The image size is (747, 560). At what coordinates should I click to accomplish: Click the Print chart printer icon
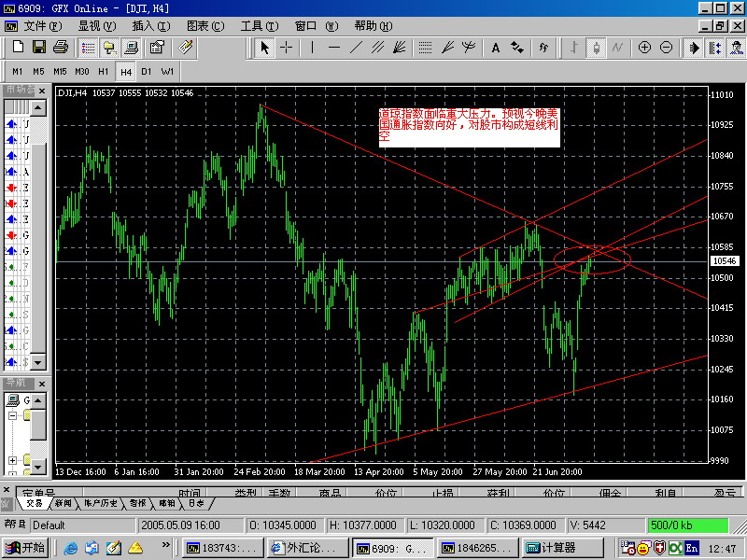(x=61, y=48)
